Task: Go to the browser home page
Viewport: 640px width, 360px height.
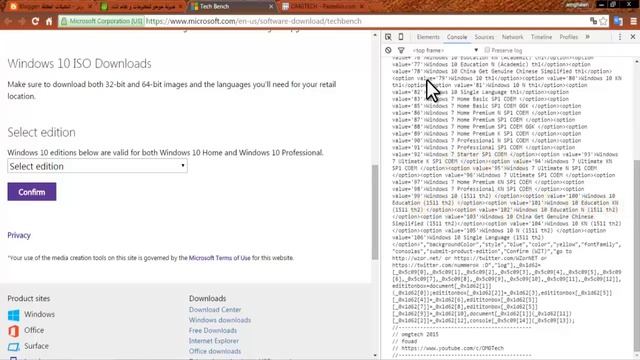Action: 49,21
